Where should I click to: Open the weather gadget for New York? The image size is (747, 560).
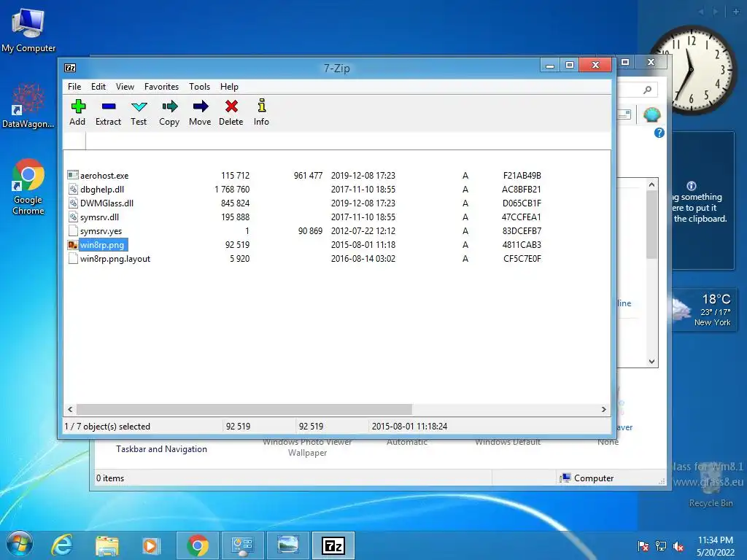(x=704, y=310)
